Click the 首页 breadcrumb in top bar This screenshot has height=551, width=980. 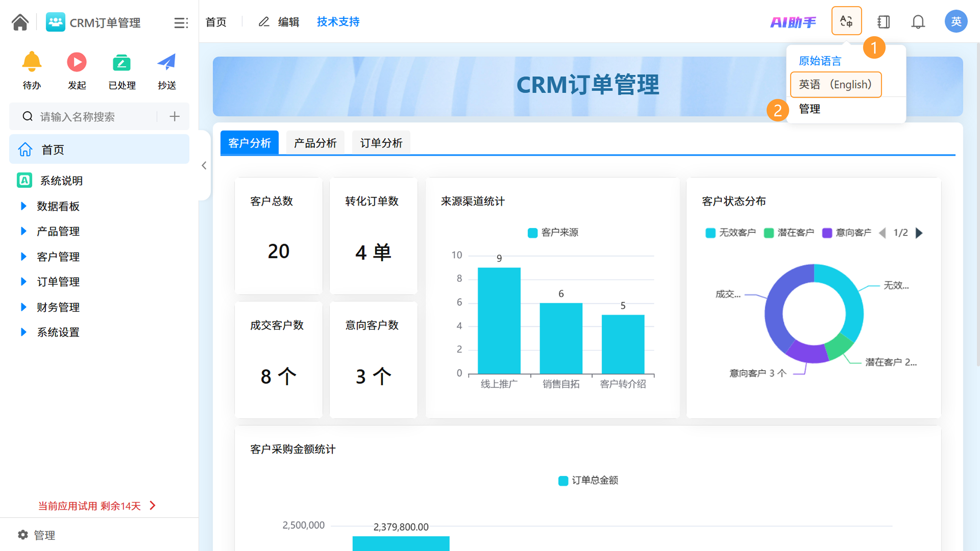click(216, 22)
